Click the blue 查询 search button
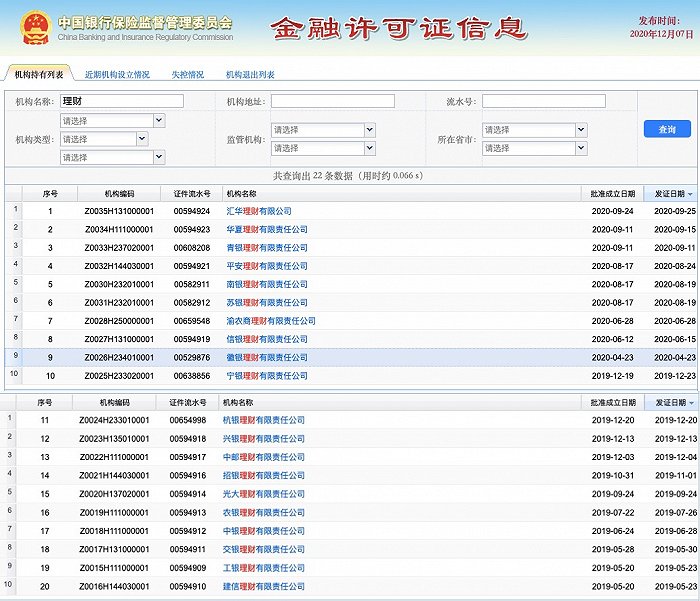Screen dimensions: 700x601 tap(667, 129)
